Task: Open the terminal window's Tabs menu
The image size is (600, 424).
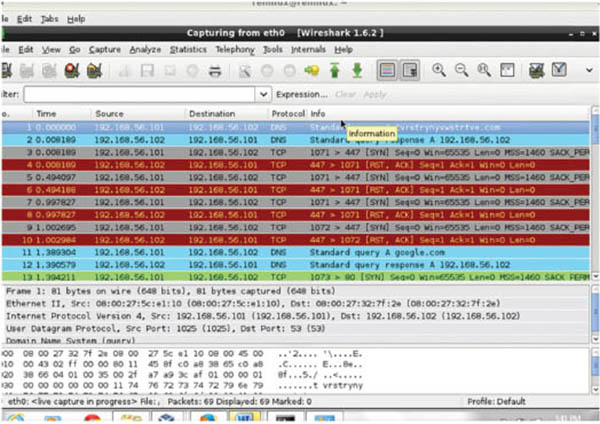Action: tap(49, 19)
